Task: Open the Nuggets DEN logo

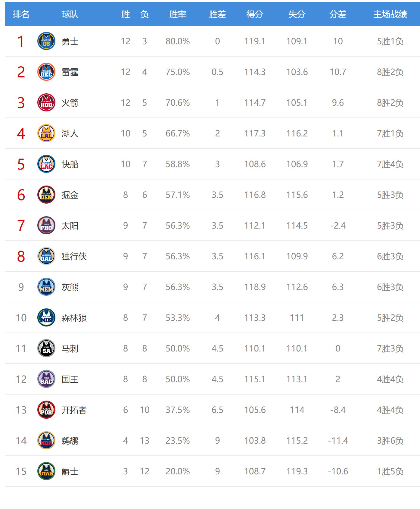Action: 46,195
